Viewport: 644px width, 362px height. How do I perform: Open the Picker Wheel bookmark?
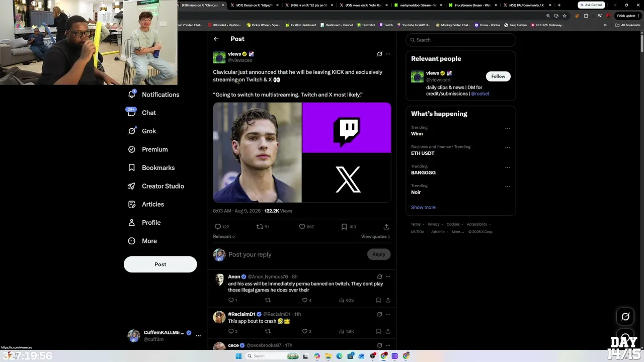tap(264, 25)
